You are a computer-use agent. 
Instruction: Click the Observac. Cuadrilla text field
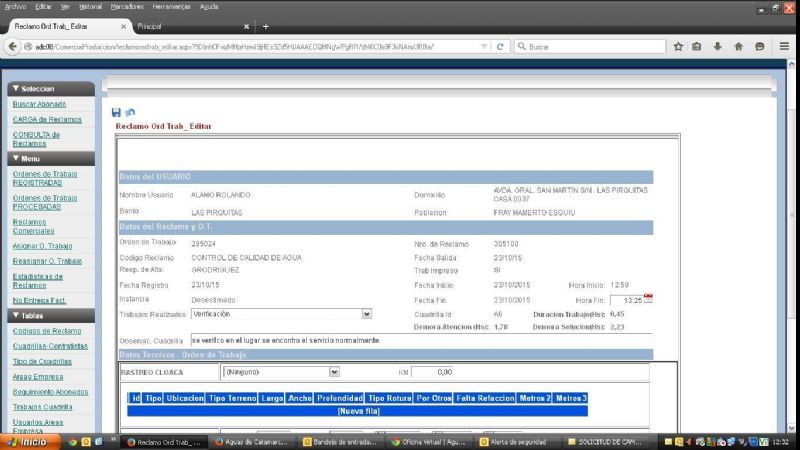pyautogui.click(x=420, y=340)
